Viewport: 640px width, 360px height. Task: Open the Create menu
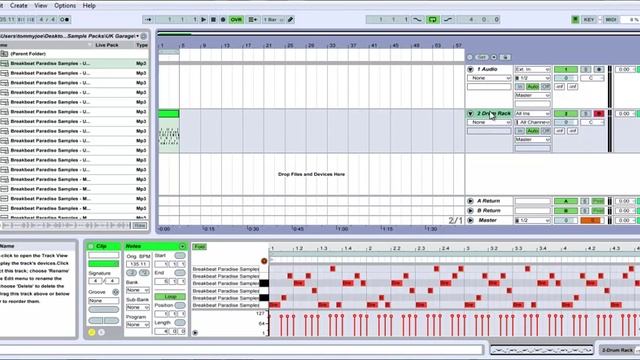tap(19, 6)
